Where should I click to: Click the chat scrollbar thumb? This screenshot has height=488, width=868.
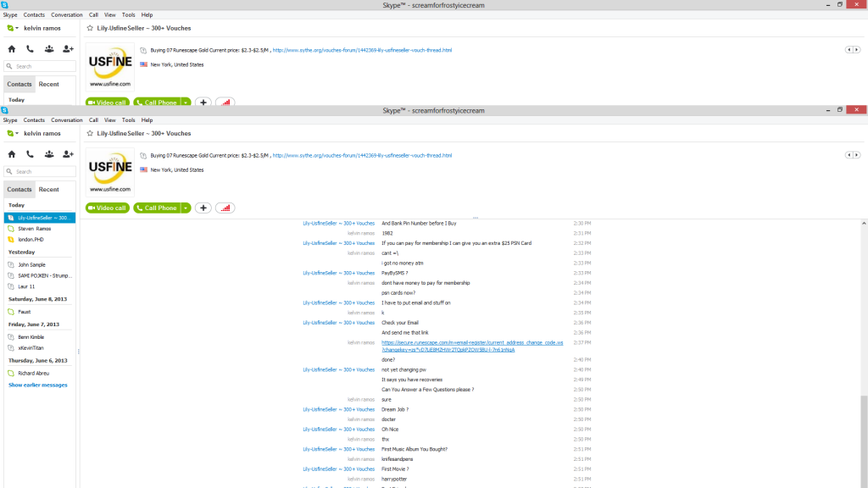864,441
